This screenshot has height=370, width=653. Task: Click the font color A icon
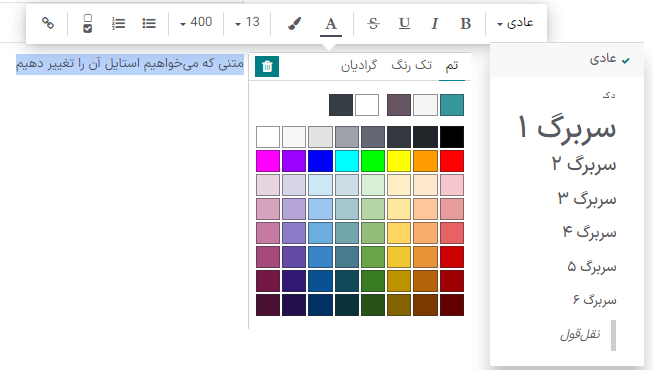coord(331,24)
